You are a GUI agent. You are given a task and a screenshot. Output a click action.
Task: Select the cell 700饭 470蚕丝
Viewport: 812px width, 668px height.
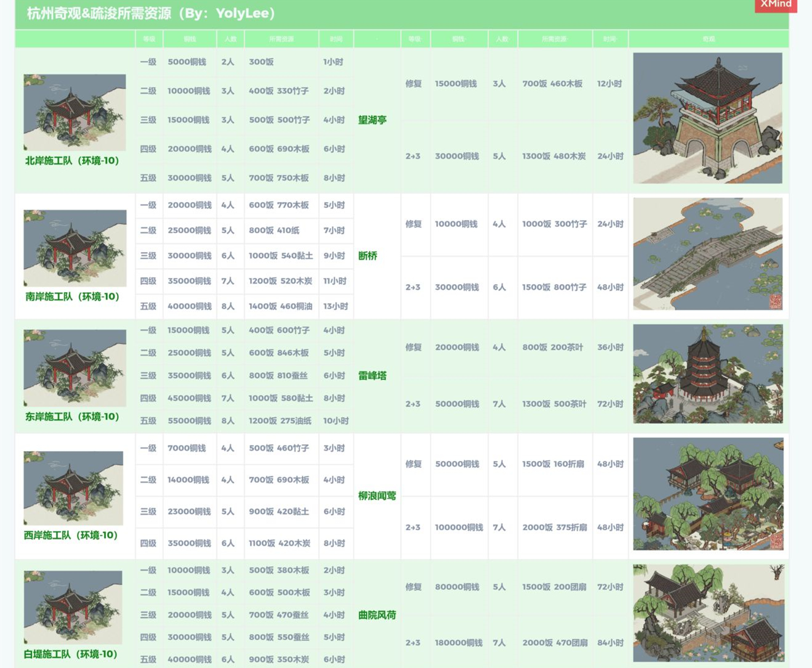(278, 615)
